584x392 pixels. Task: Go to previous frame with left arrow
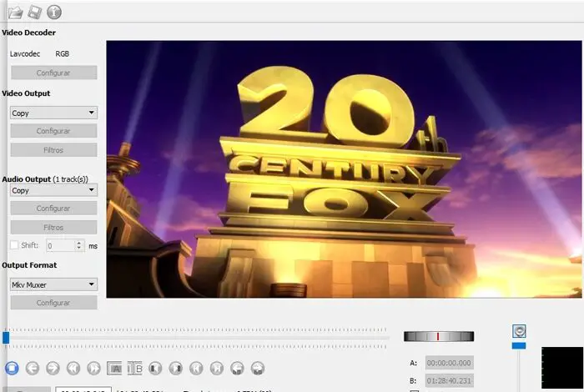click(33, 368)
